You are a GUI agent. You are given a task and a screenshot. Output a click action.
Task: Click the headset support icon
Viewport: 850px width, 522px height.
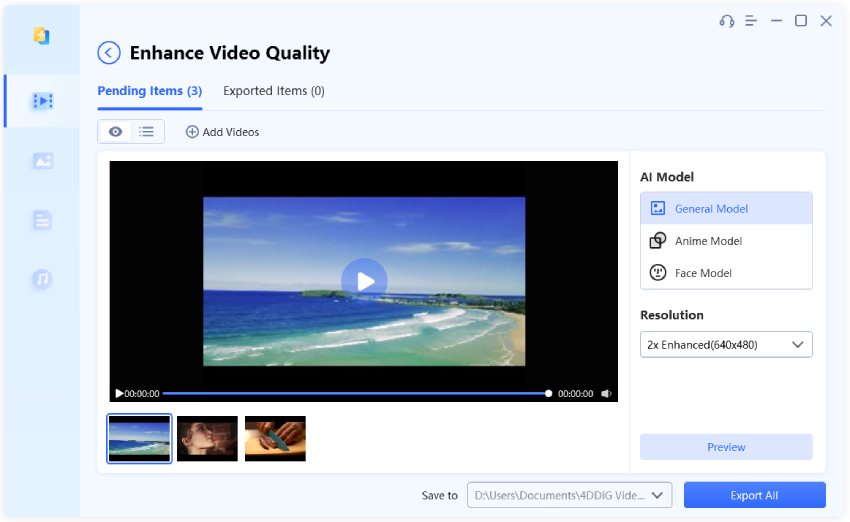tap(727, 21)
